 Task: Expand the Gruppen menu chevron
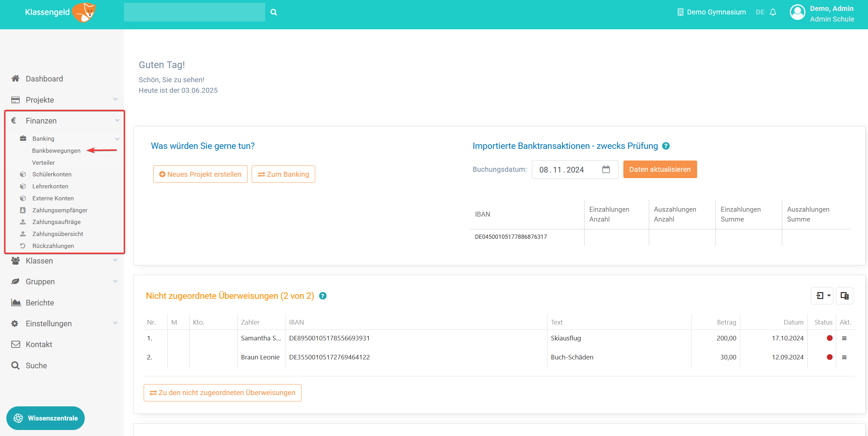[115, 281]
